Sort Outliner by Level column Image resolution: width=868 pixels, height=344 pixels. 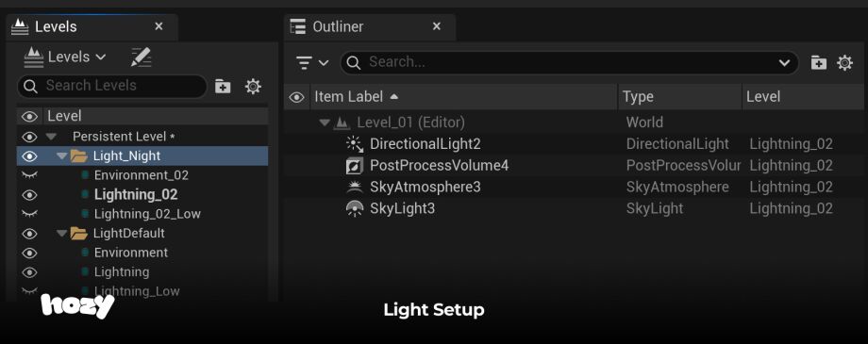pyautogui.click(x=804, y=97)
